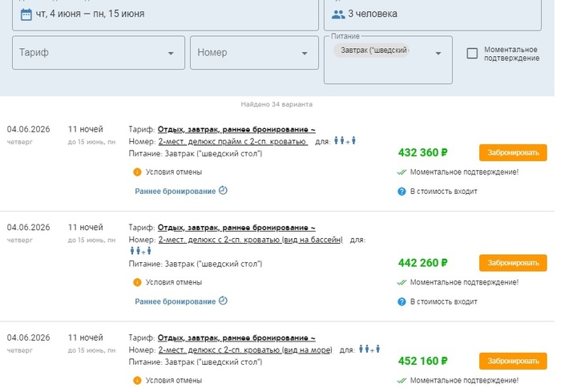Click the people icon for guests

(x=338, y=14)
